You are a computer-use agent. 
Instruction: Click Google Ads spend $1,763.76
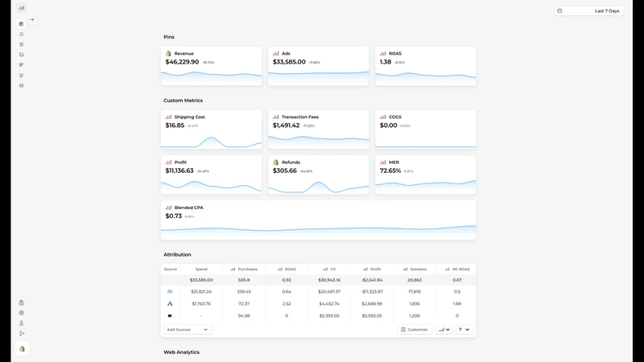point(201,304)
